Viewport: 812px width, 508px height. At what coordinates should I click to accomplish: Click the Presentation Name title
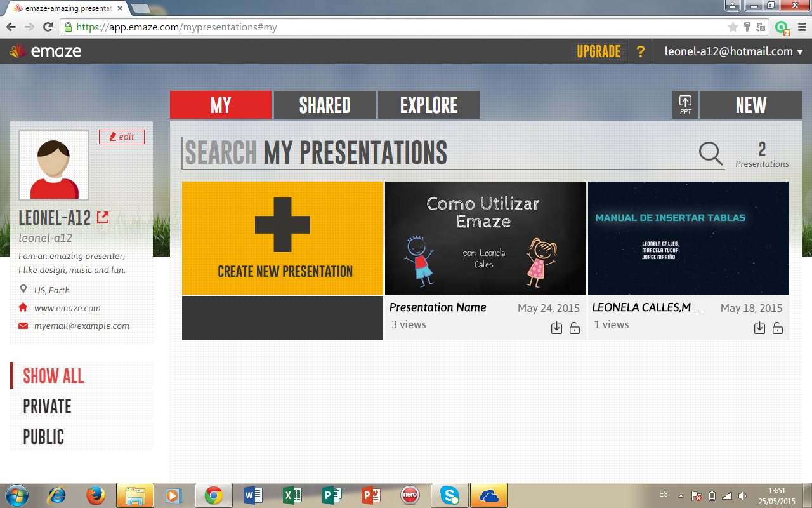(438, 307)
